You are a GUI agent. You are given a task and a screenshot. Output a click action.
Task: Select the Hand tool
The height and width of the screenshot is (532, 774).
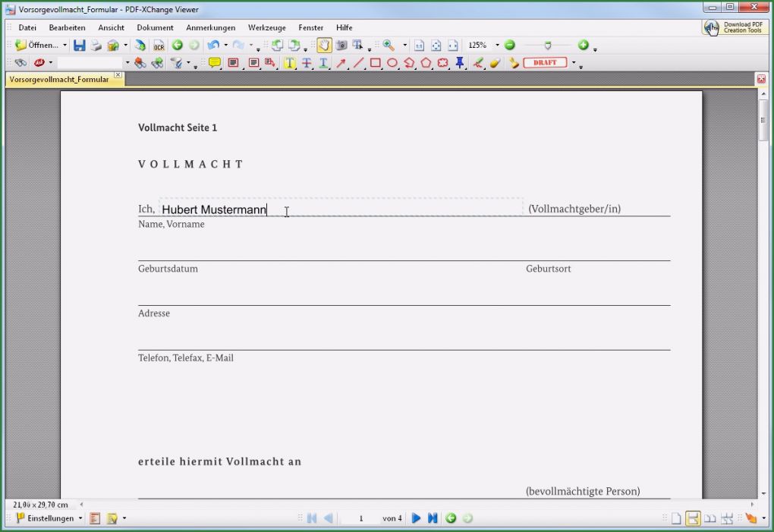coord(324,46)
